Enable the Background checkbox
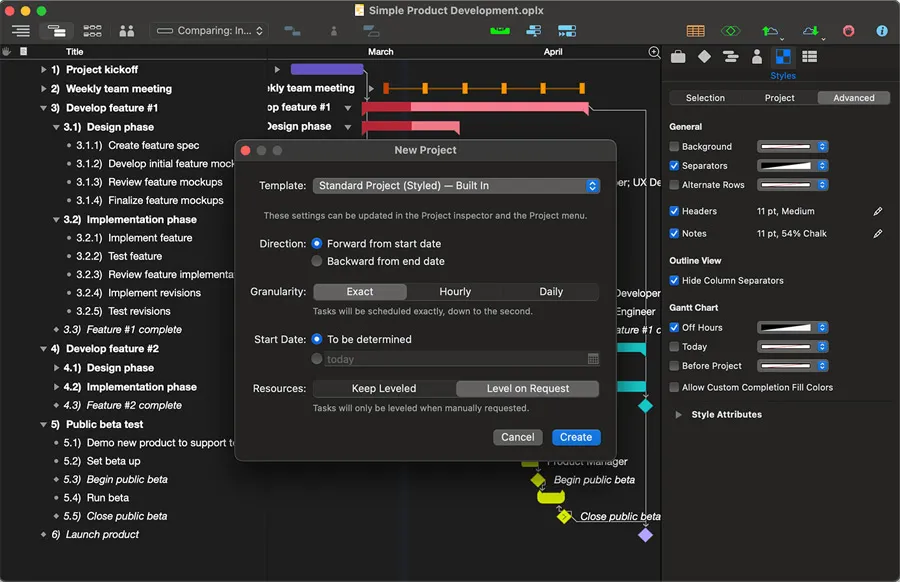The height and width of the screenshot is (582, 900). pyautogui.click(x=674, y=147)
